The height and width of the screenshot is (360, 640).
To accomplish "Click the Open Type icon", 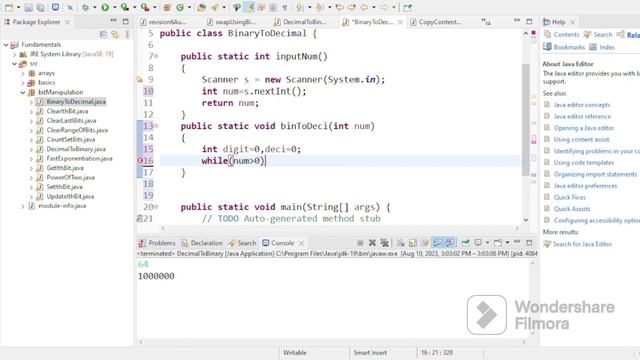I will click(201, 7).
